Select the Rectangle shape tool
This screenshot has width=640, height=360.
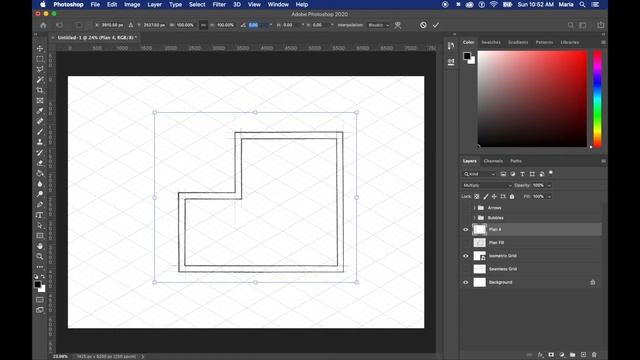40,236
